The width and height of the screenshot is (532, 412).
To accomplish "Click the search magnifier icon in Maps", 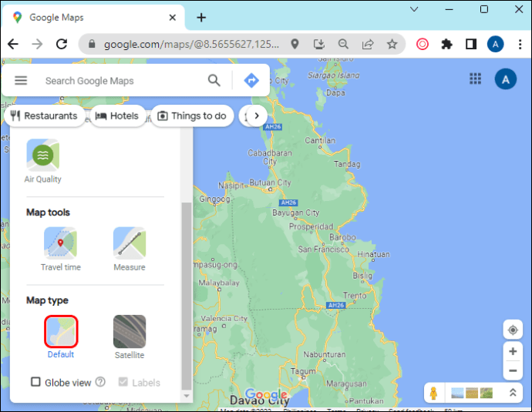I will coord(214,80).
